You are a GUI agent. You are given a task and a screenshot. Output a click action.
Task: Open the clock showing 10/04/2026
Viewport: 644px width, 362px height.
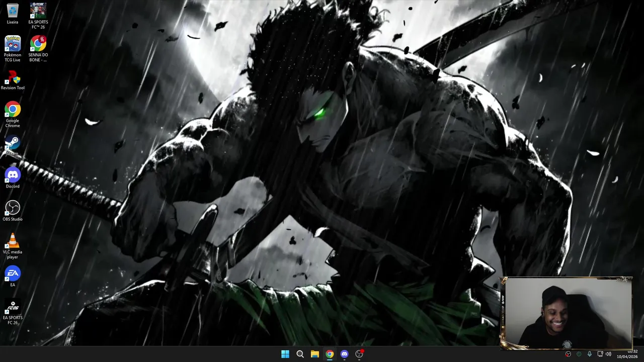(x=627, y=354)
